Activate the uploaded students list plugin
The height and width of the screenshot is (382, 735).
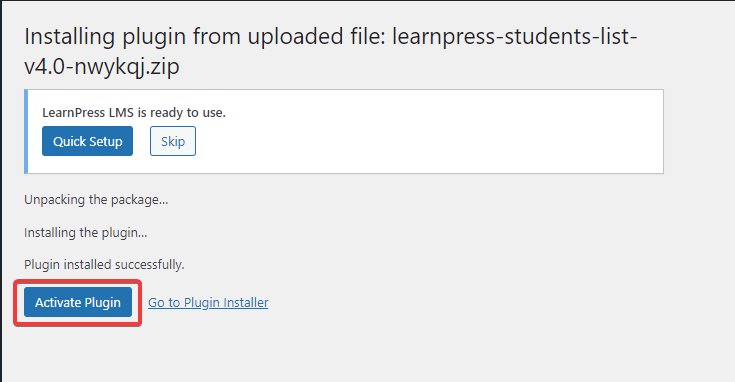pos(78,302)
